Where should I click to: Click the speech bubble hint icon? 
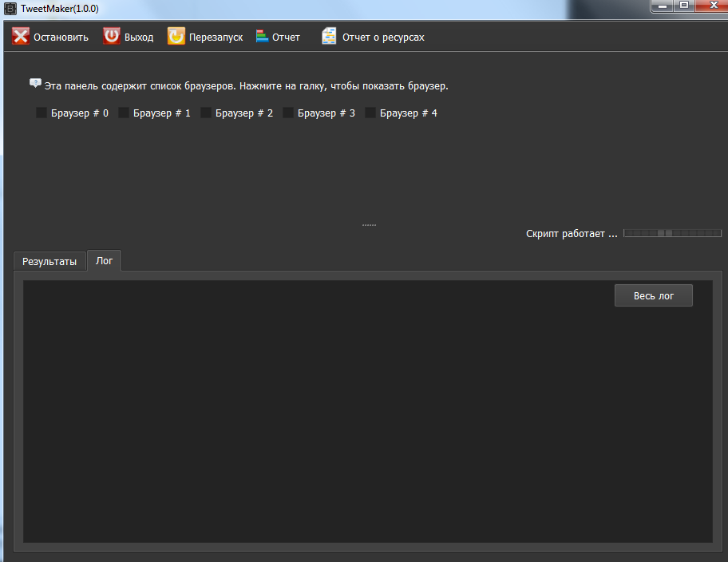[35, 83]
